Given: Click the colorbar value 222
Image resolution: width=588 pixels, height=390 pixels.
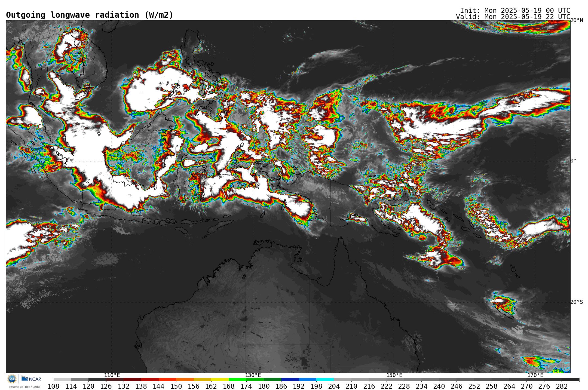Looking at the screenshot, I should [x=386, y=386].
